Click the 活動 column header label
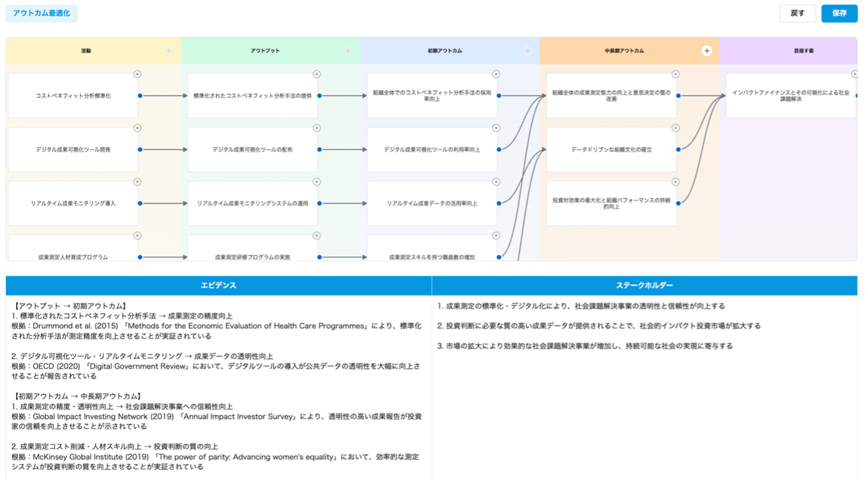This screenshot has height=482, width=868. click(86, 51)
